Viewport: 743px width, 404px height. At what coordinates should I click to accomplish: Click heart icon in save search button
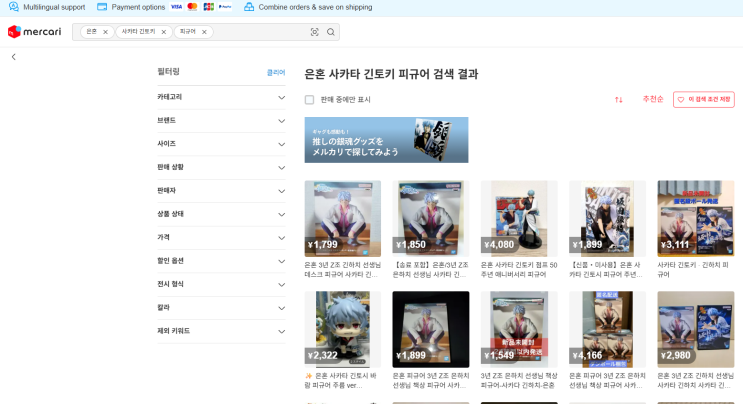click(x=681, y=99)
